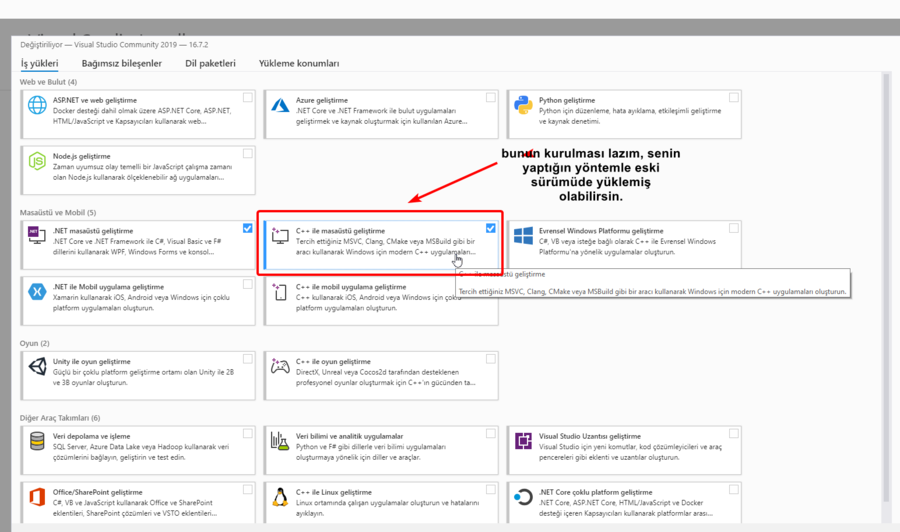Check .NET ile Mobil uygulama geliştirme
Image resolution: width=900 pixels, height=532 pixels.
pyautogui.click(x=247, y=285)
